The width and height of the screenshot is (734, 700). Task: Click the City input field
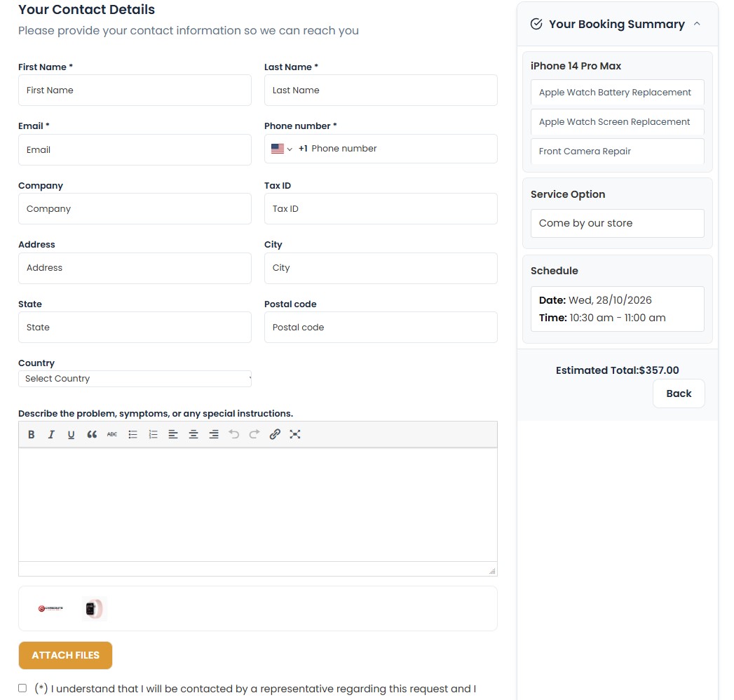click(381, 269)
